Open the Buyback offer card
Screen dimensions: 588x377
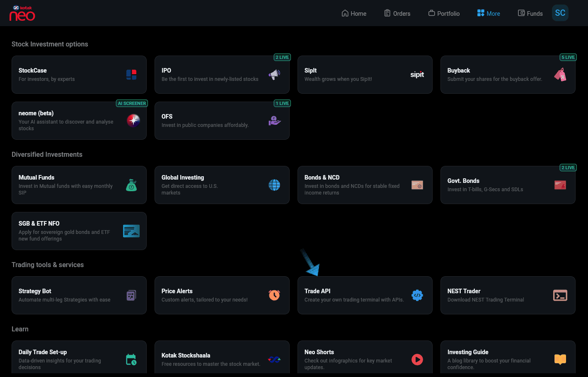pos(508,75)
